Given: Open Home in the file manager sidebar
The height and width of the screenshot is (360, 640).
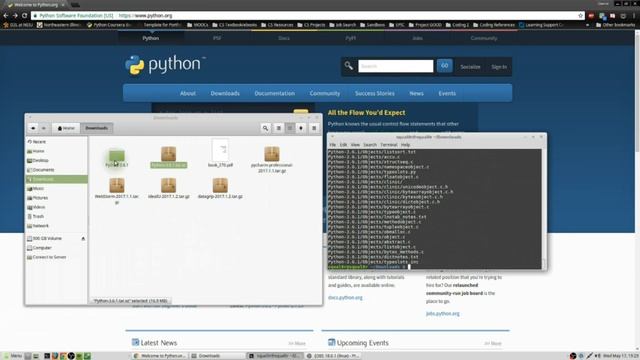Looking at the screenshot, I should tap(56, 151).
